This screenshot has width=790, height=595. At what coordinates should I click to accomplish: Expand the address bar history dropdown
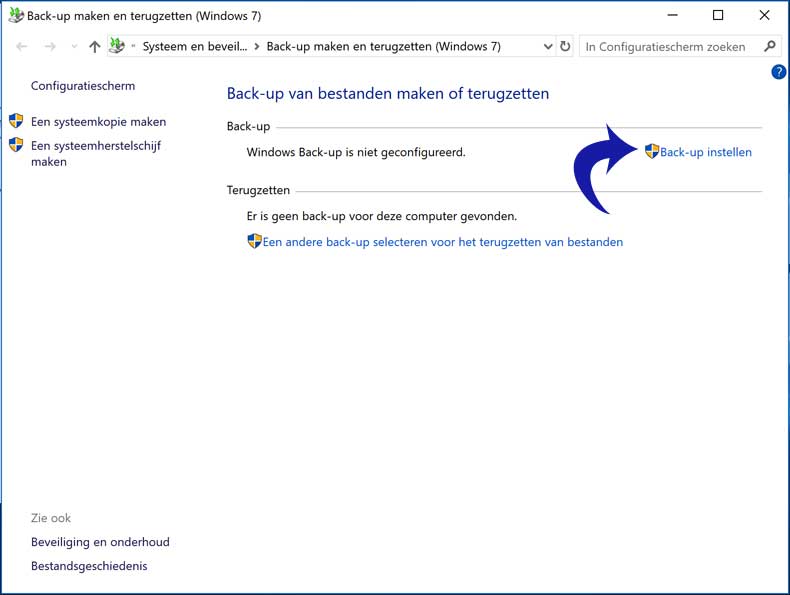pos(548,47)
